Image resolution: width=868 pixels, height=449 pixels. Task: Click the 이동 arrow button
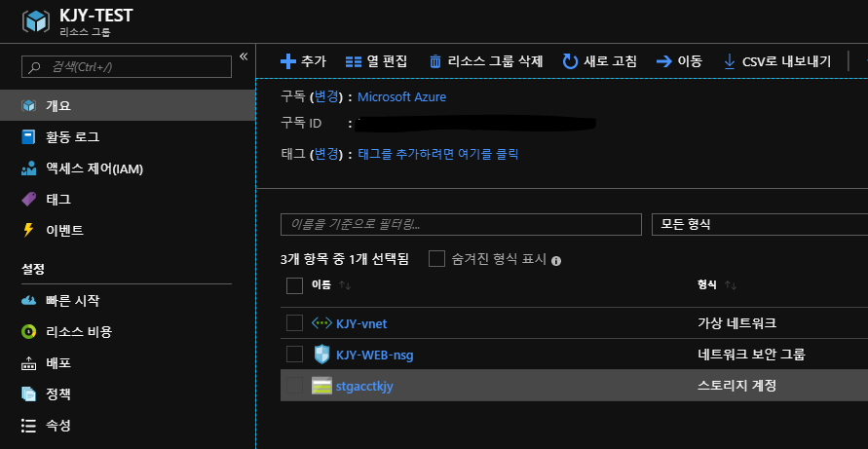[679, 61]
